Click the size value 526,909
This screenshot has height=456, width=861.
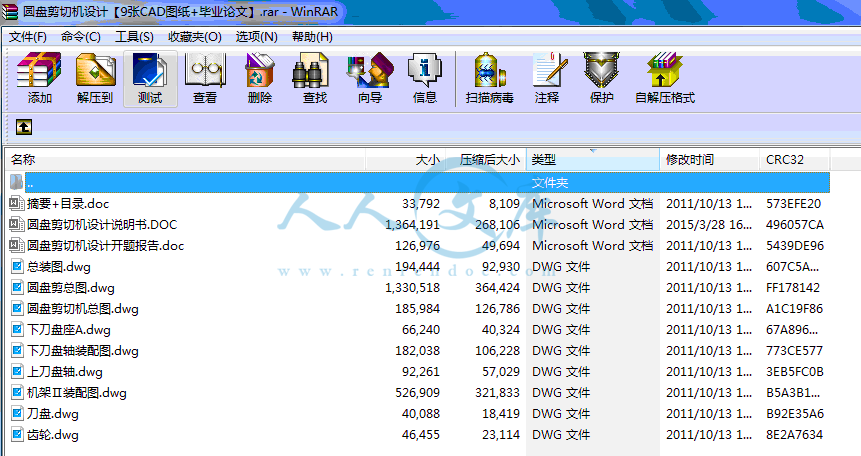click(x=417, y=393)
